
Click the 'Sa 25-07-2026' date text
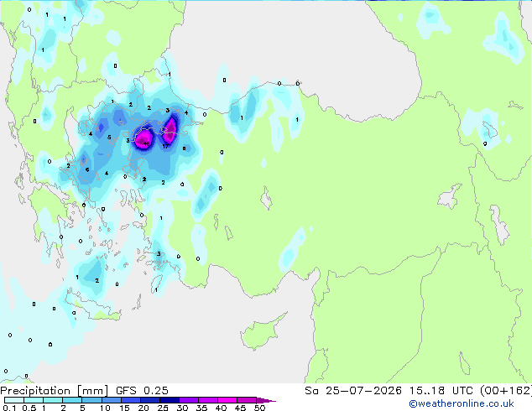(353, 391)
